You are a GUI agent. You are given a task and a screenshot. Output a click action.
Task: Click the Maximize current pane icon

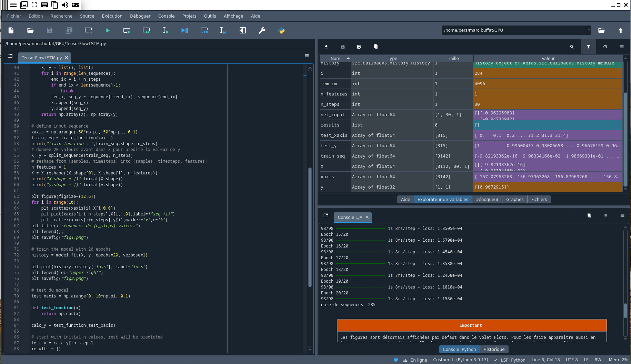tap(243, 31)
